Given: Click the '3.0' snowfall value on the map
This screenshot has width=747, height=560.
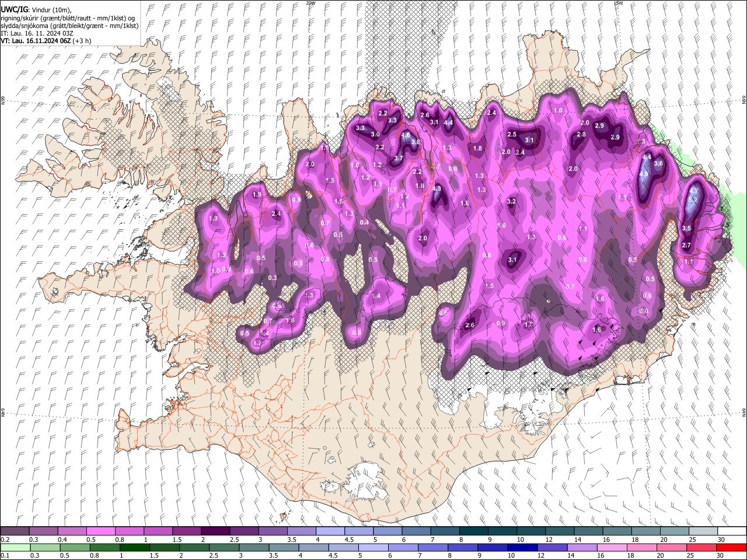Looking at the screenshot, I should click(x=375, y=135).
